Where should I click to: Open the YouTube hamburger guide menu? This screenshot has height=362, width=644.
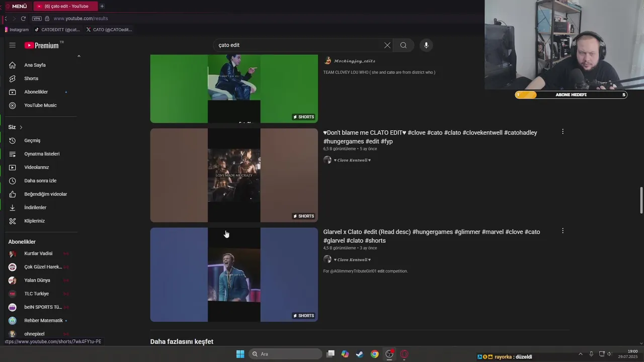pos(12,45)
